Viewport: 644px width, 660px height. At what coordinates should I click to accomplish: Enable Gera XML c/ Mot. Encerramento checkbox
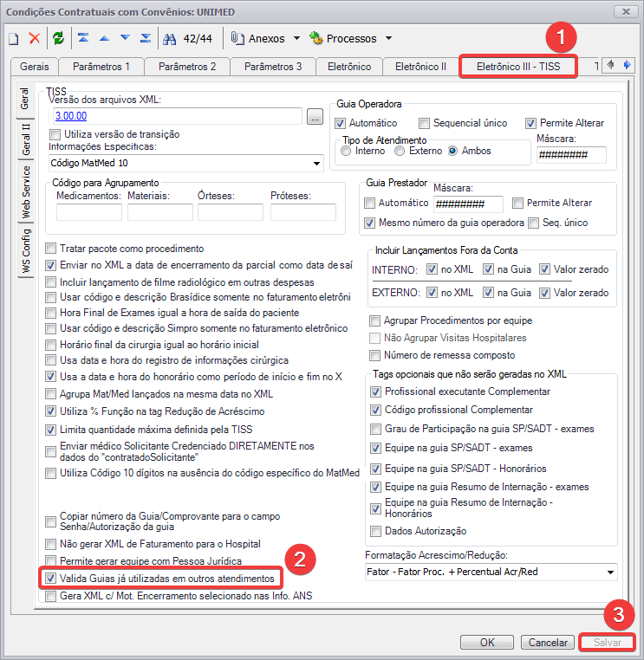click(50, 596)
